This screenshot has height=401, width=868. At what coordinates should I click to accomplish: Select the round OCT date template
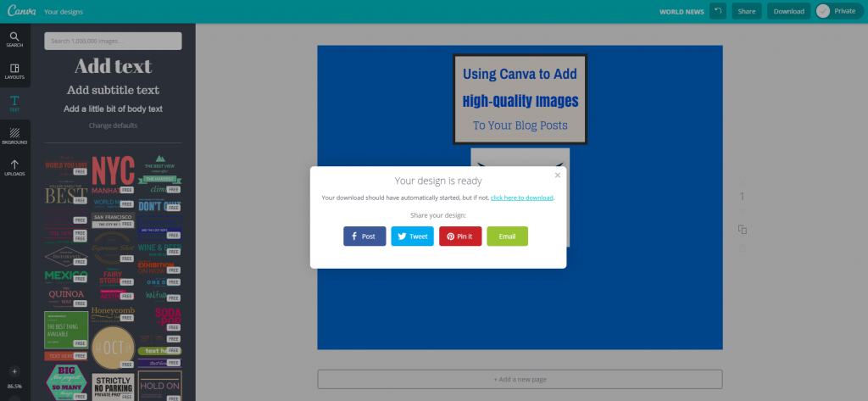pyautogui.click(x=113, y=348)
